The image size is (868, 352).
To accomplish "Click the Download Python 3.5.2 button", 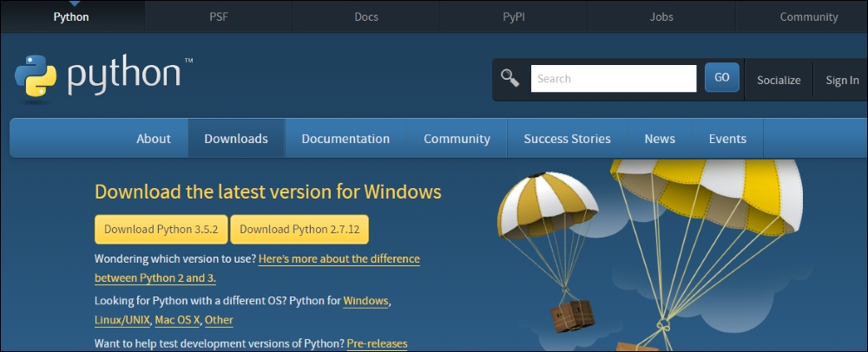I will point(161,230).
